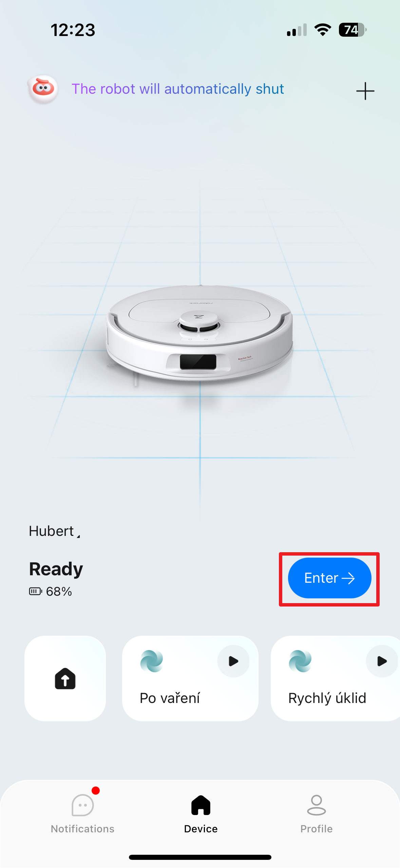Send robot to dock with home icon
400x868 pixels.
point(65,678)
